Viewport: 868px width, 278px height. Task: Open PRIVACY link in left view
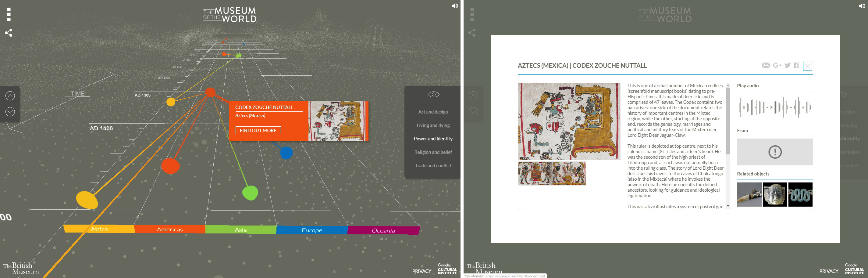[422, 271]
